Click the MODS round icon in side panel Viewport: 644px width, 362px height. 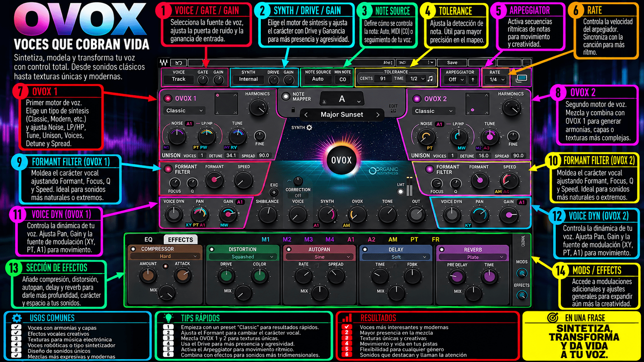522,273
